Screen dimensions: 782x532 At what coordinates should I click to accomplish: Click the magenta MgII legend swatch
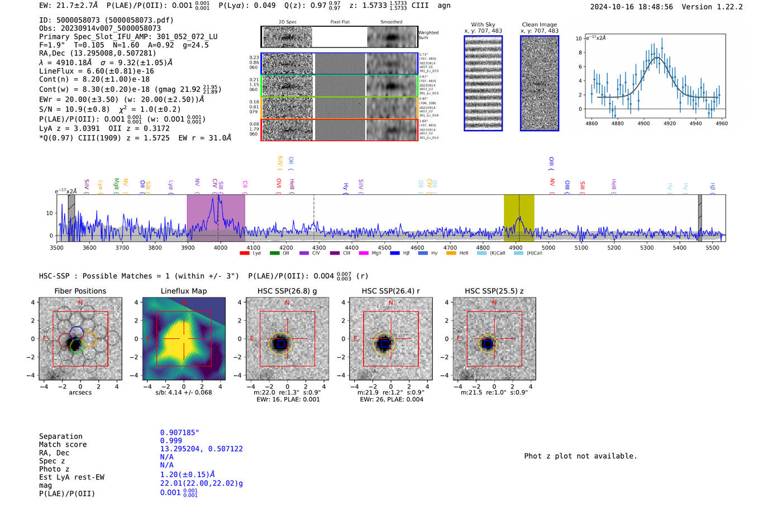(364, 253)
